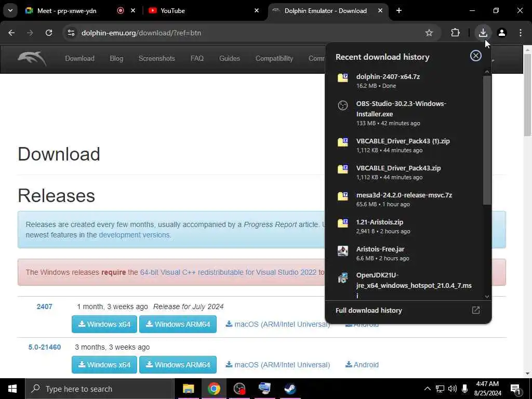
Task: Open VBCABLE_Driver_Pack43.zip download entry
Action: coord(404,172)
